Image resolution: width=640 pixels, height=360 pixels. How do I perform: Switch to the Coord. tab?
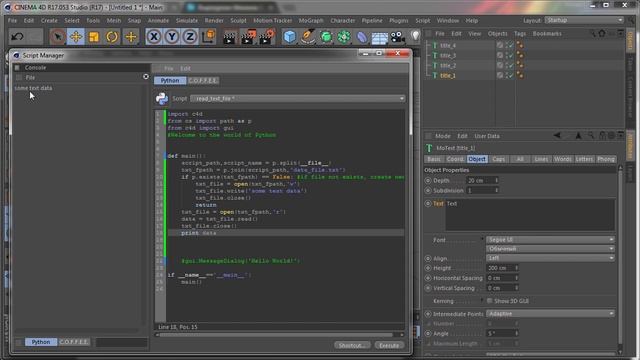click(455, 159)
